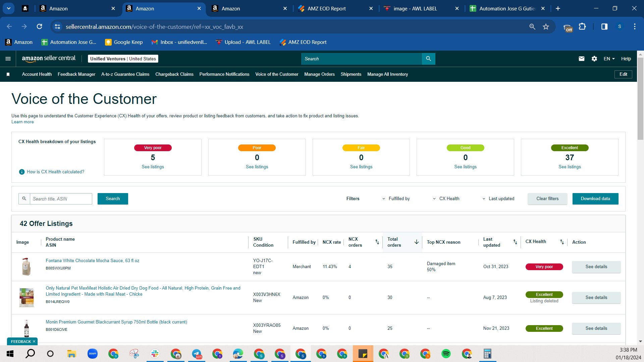644x362 pixels.
Task: Open A-to-z Guarantee Claims
Action: pos(125,74)
